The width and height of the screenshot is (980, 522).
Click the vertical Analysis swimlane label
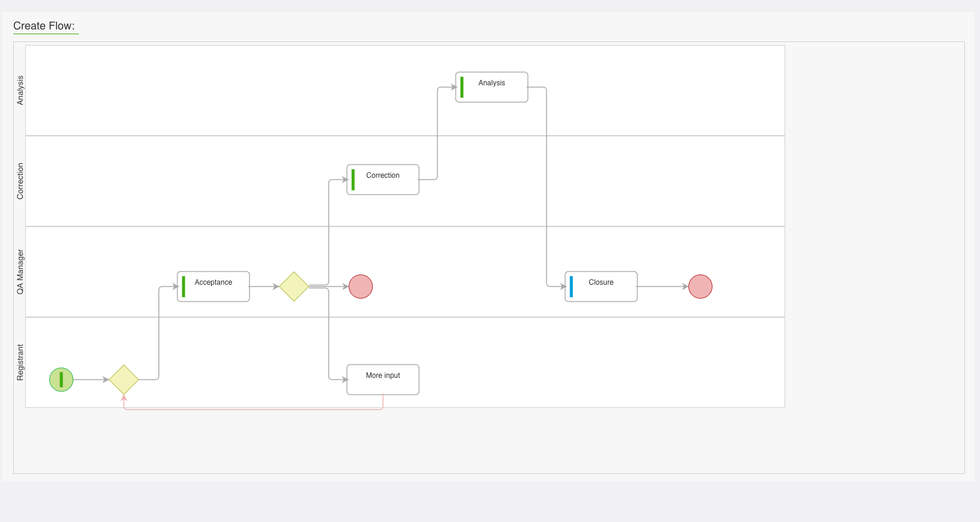click(x=20, y=91)
